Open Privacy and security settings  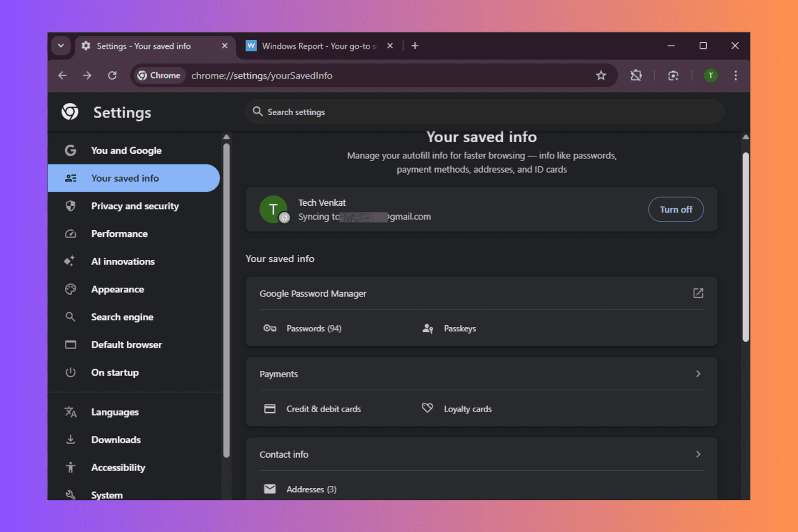point(135,206)
